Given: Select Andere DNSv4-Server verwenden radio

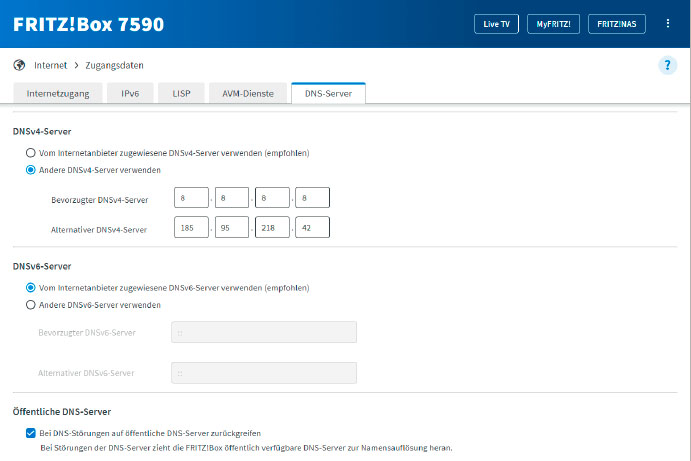Looking at the screenshot, I should pos(30,170).
